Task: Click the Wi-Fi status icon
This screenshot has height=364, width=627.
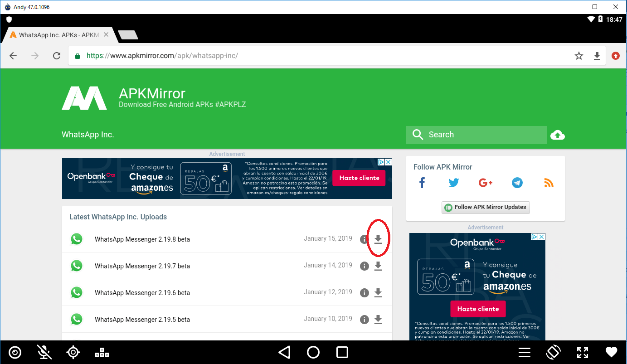Action: [x=591, y=19]
